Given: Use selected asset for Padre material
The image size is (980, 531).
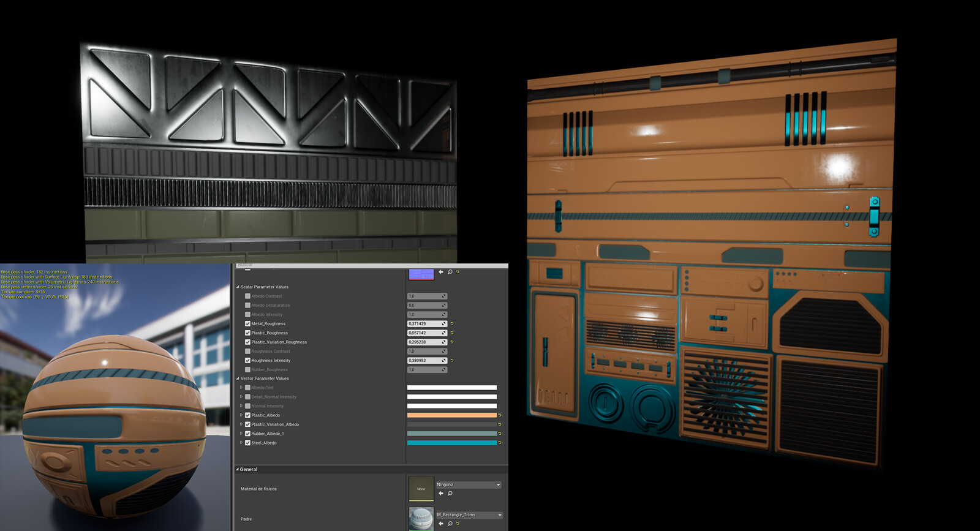Looking at the screenshot, I should pyautogui.click(x=441, y=524).
